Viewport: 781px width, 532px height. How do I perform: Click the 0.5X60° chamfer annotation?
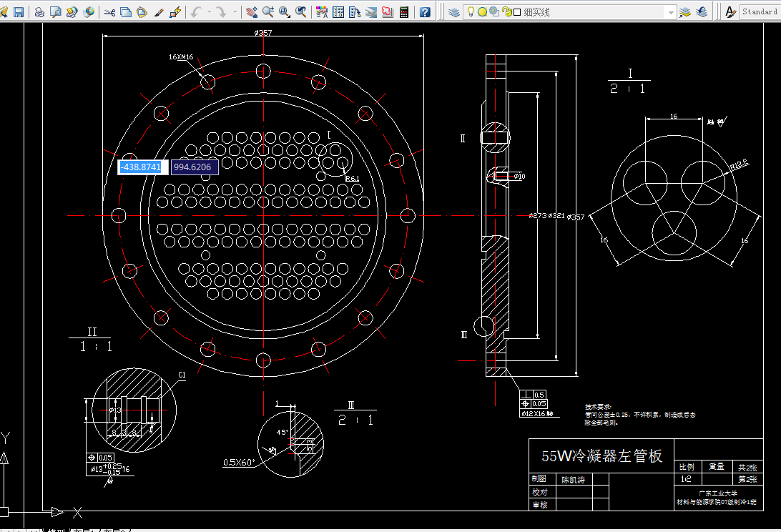(239, 462)
